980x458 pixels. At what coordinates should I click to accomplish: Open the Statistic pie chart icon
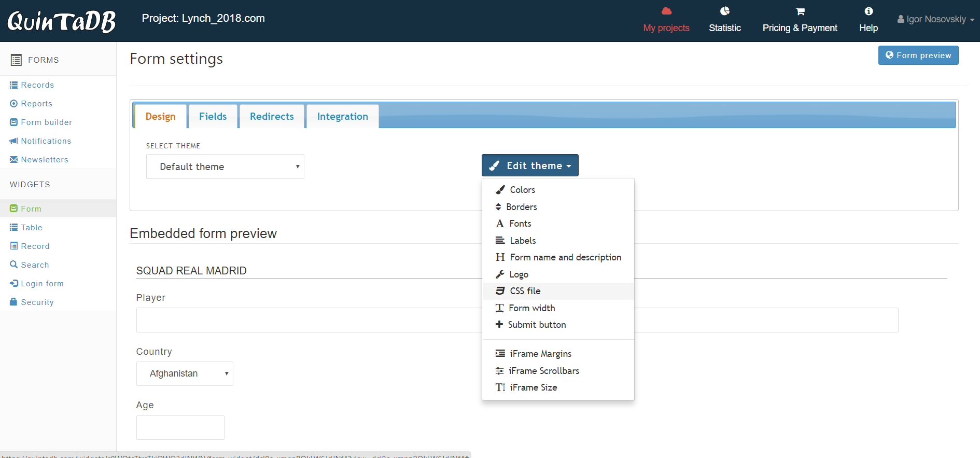click(724, 11)
